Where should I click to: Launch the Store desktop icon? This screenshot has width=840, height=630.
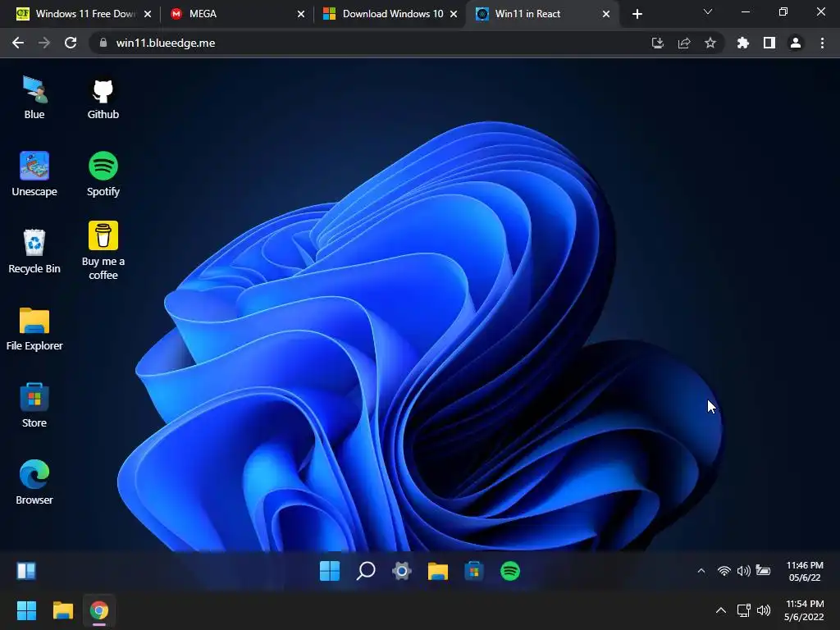[x=34, y=405]
